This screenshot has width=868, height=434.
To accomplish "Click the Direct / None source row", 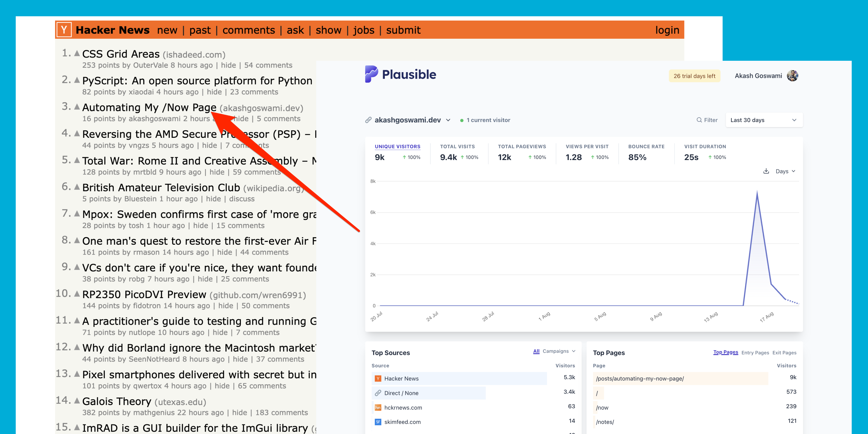I will [x=473, y=393].
